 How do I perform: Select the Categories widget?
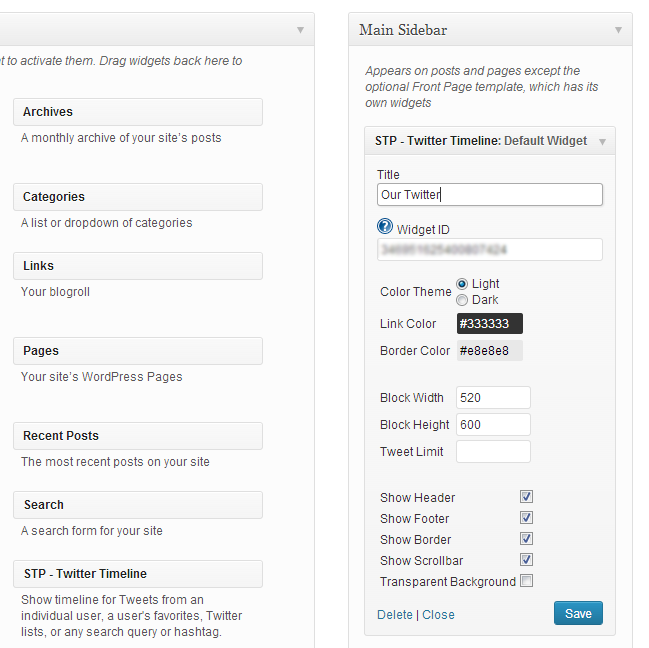coord(138,197)
